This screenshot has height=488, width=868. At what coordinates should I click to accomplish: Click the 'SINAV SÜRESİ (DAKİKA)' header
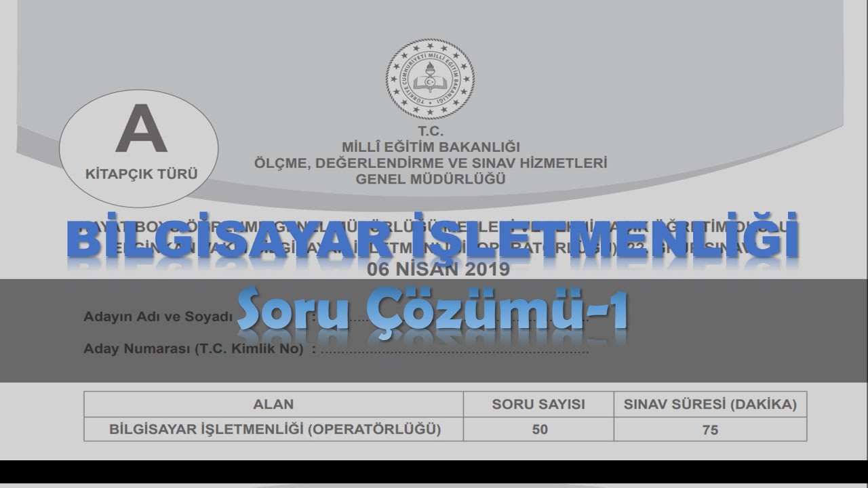point(710,405)
